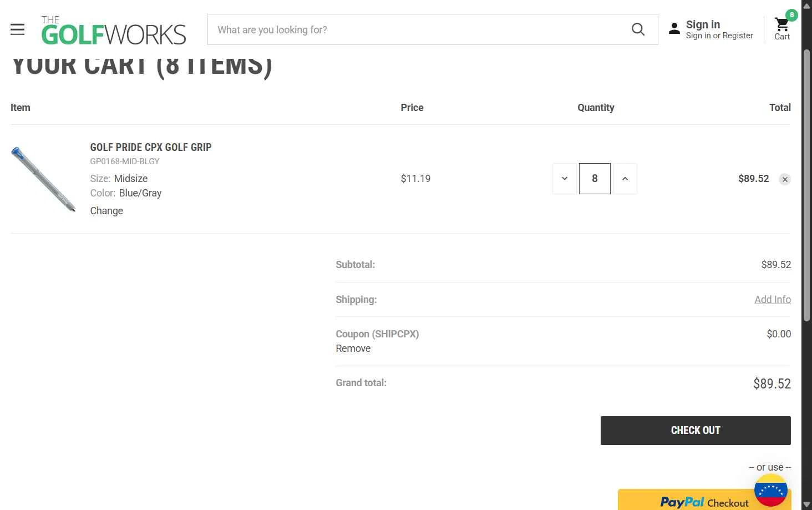Viewport: 812px width, 510px height.
Task: Pay with PayPal Checkout button
Action: (704, 499)
